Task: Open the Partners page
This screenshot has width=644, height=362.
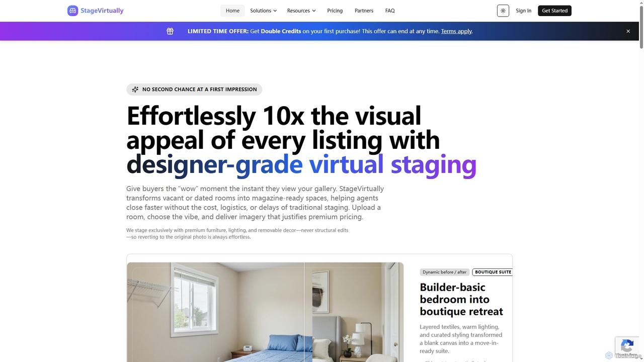Action: coord(364,11)
